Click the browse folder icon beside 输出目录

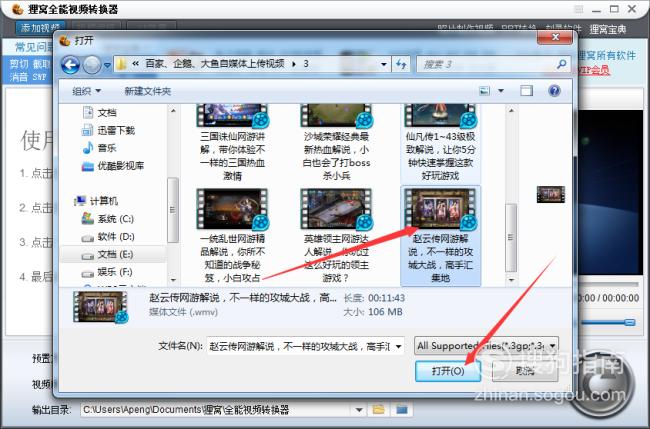(x=378, y=410)
